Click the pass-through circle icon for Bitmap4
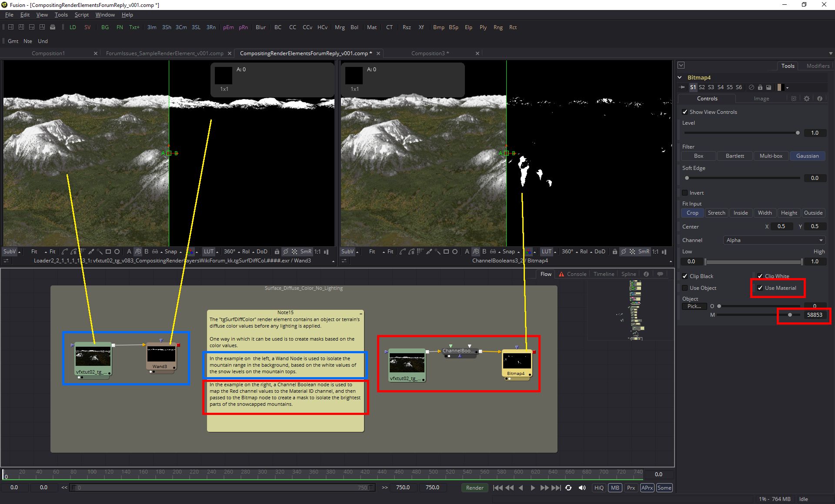 751,87
